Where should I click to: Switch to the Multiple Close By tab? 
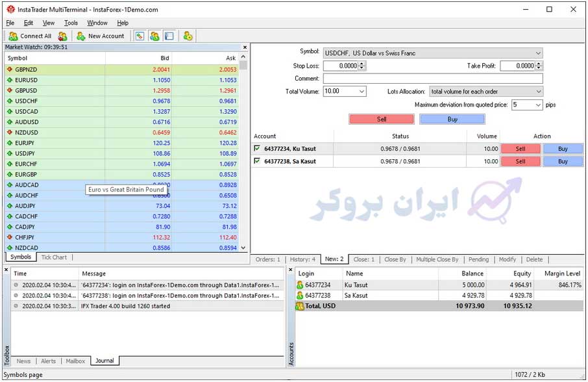[437, 259]
